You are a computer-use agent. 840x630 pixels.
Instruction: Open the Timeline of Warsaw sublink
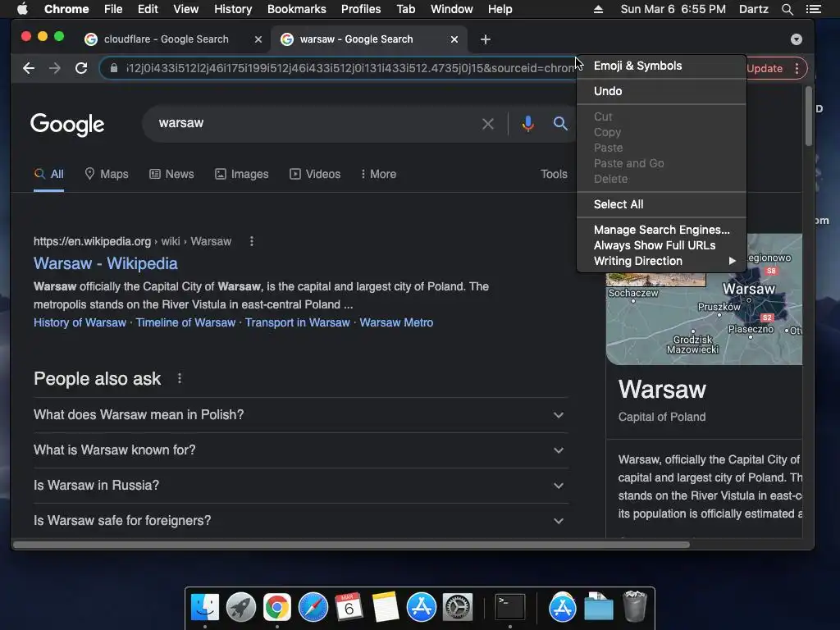pos(185,322)
